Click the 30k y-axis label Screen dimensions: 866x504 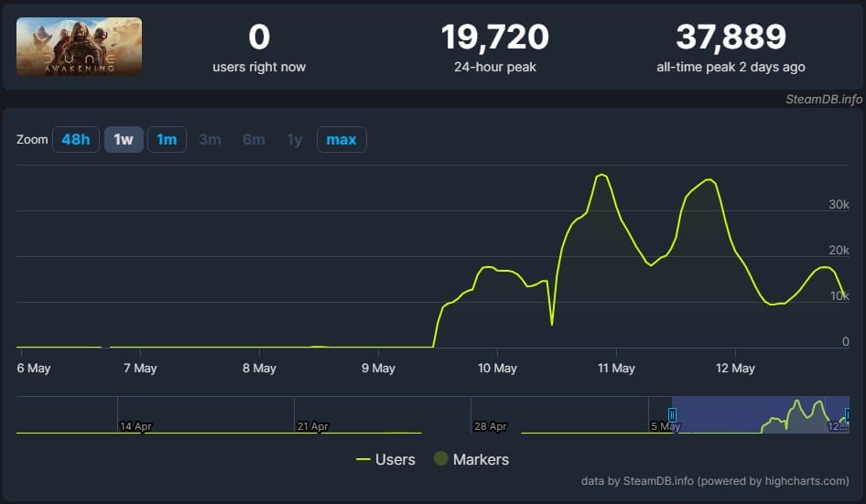pos(839,205)
